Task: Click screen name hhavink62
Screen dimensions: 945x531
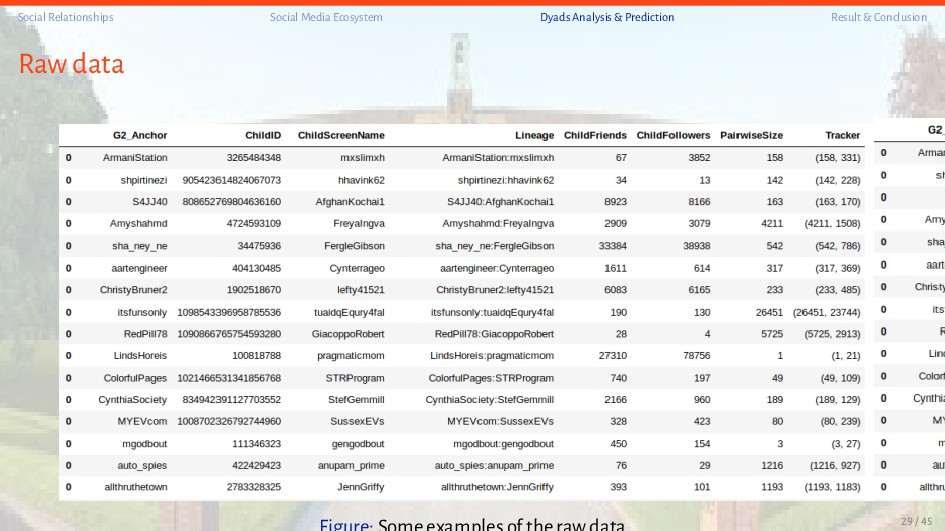Action: click(x=361, y=180)
